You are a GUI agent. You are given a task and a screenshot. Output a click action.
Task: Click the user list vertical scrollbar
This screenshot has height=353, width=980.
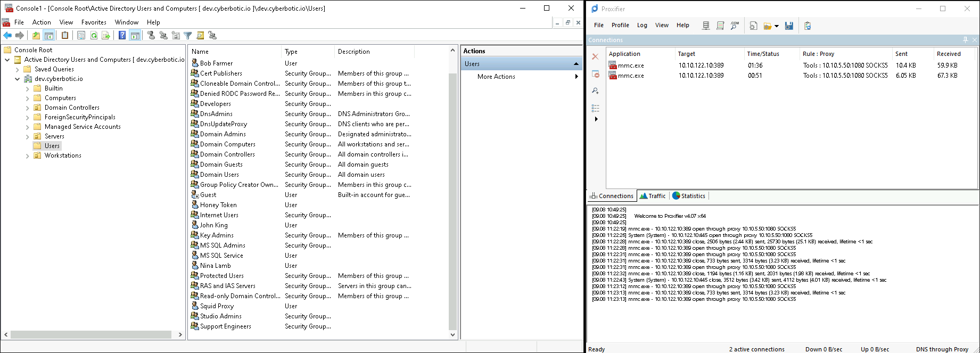pos(452,202)
